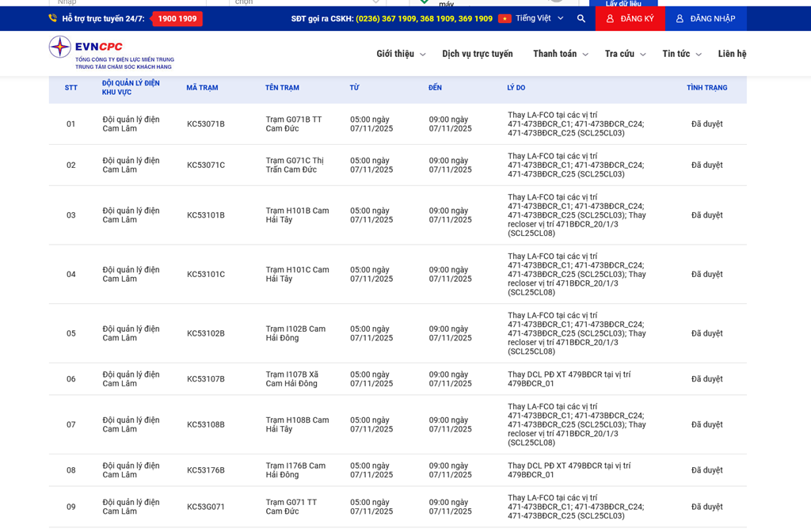Go to the Liên hệ page
Image resolution: width=811 pixels, height=532 pixels.
pos(732,54)
